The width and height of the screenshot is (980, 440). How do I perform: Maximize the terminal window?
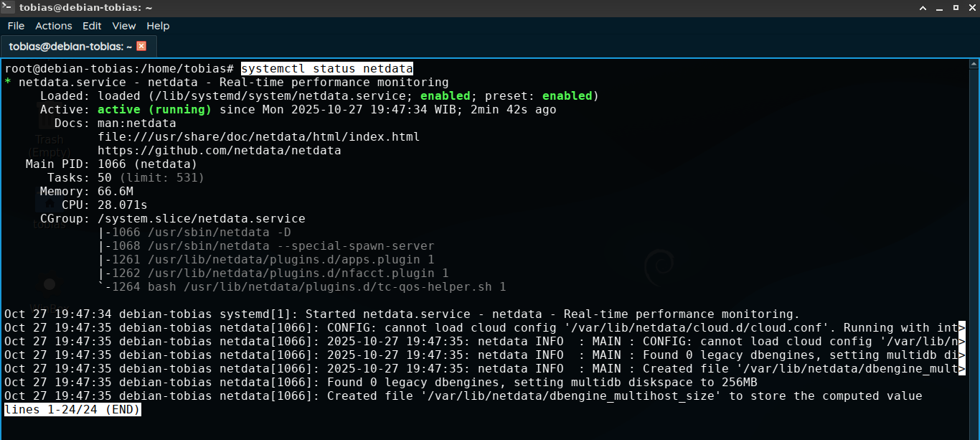955,8
